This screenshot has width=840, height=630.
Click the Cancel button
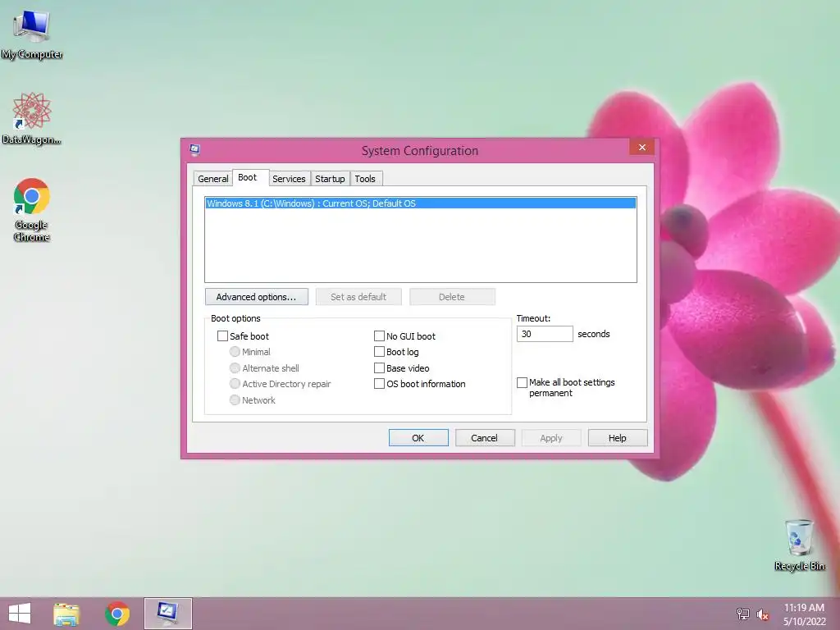(485, 438)
